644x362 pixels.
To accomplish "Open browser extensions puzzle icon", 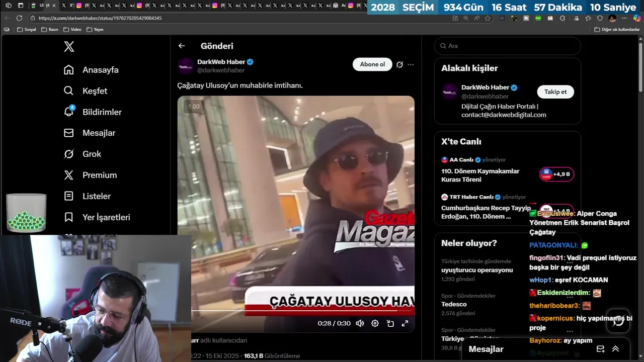I will tap(562, 18).
